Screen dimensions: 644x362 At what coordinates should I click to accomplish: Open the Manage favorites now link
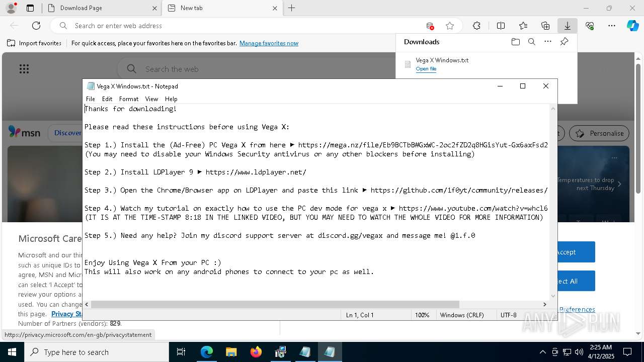(x=269, y=43)
